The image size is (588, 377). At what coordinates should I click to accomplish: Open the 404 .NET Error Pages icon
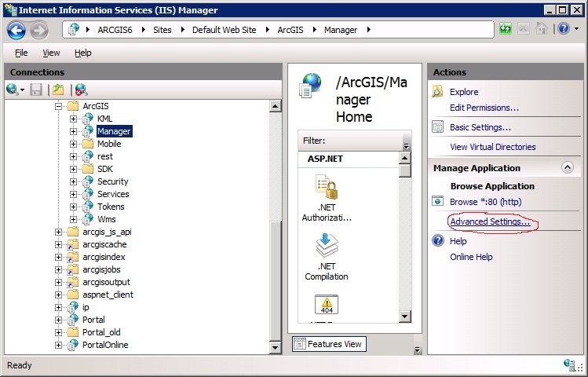coord(327,305)
